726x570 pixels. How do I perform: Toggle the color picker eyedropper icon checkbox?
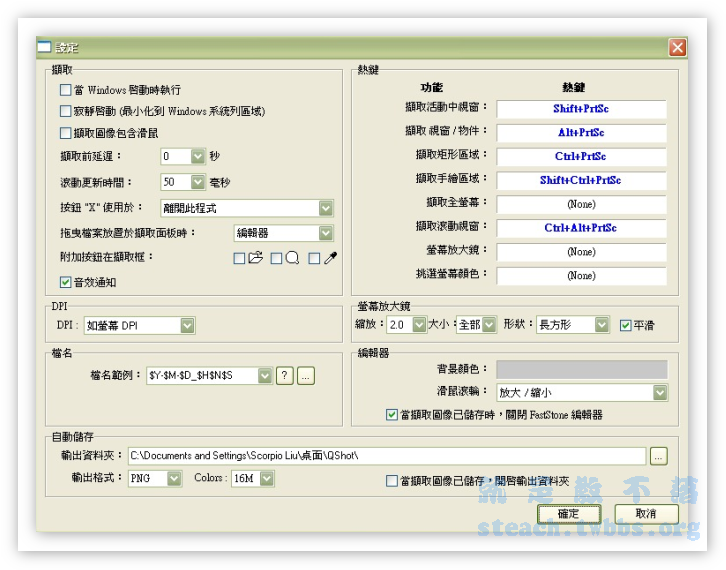(x=314, y=258)
